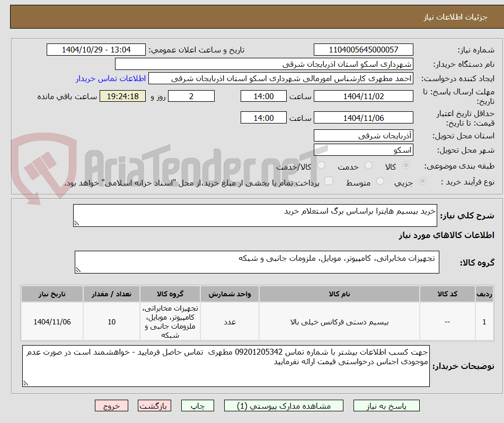504x423 pixels.
Task: Click the note icon in توضیحات خریدار box
Action: (x=25, y=382)
